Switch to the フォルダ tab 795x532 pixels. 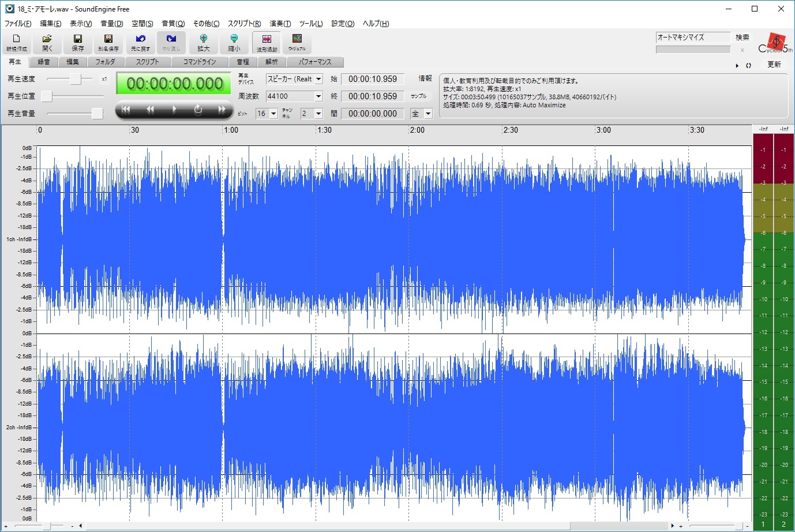coord(106,62)
